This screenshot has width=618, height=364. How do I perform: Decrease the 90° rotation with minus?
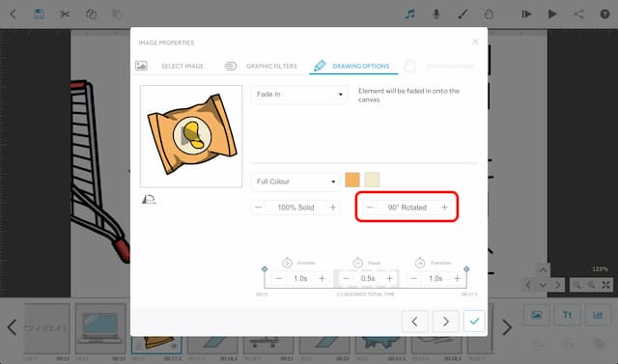pyautogui.click(x=370, y=208)
